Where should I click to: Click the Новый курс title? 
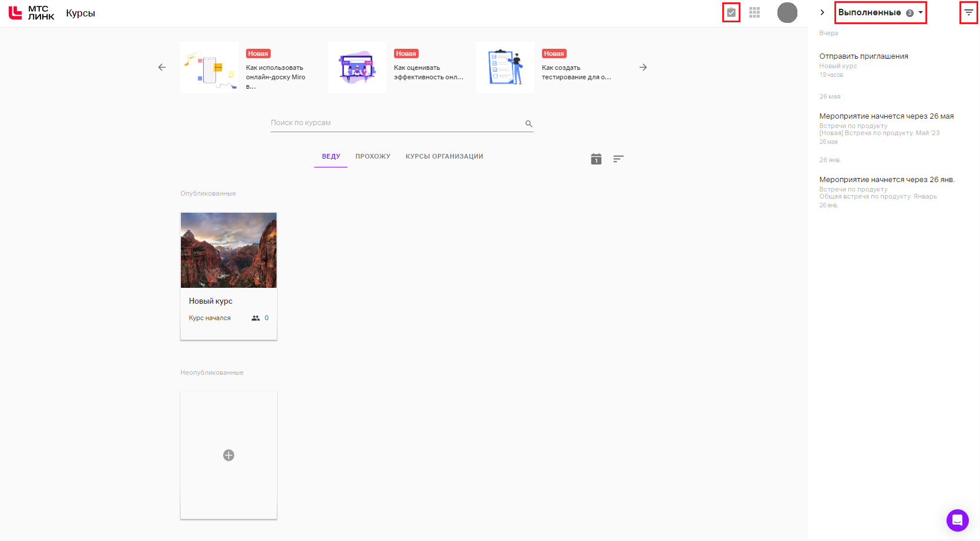point(211,301)
